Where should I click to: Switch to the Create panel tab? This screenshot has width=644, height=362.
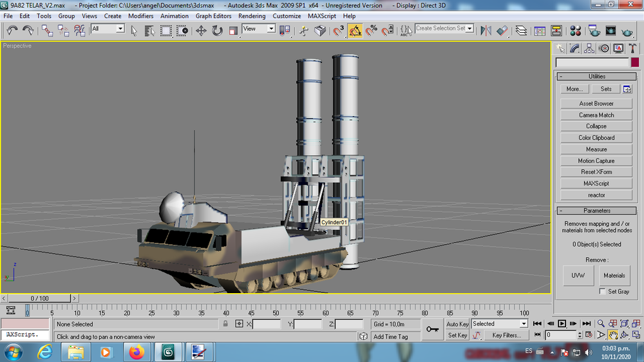560,48
